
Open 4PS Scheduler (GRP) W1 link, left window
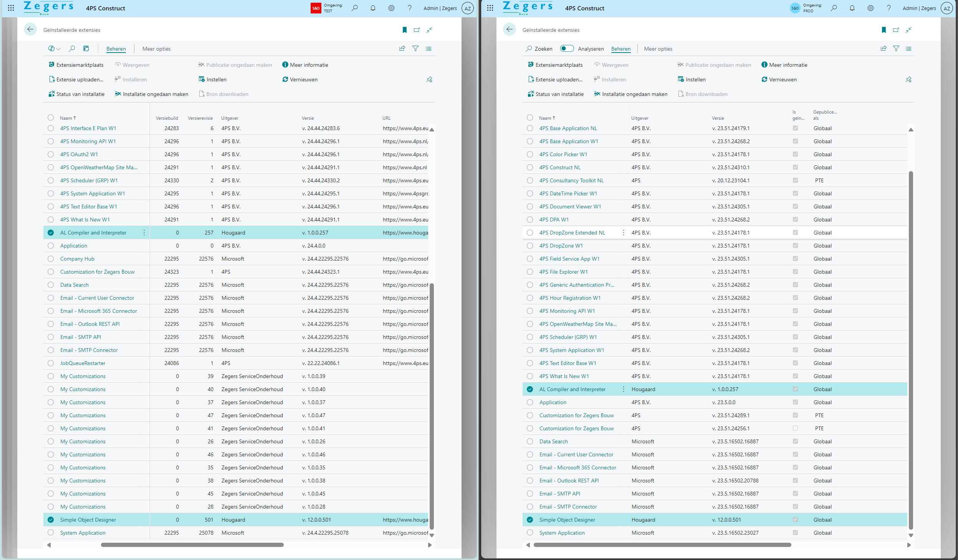click(89, 180)
